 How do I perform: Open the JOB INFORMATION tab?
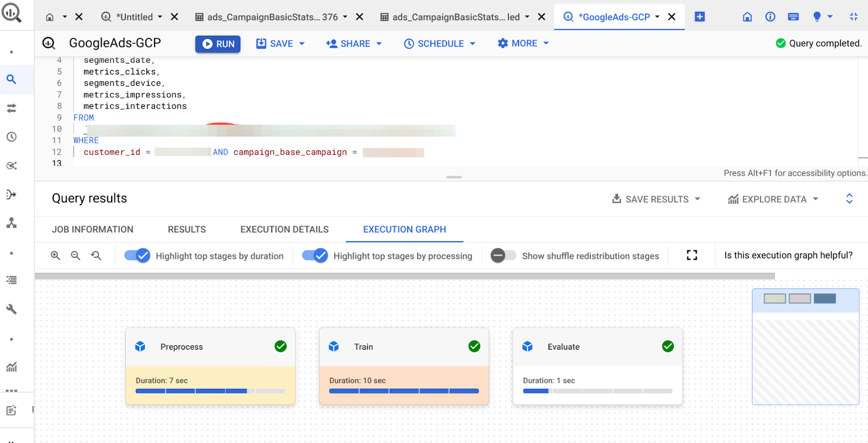[x=93, y=230]
